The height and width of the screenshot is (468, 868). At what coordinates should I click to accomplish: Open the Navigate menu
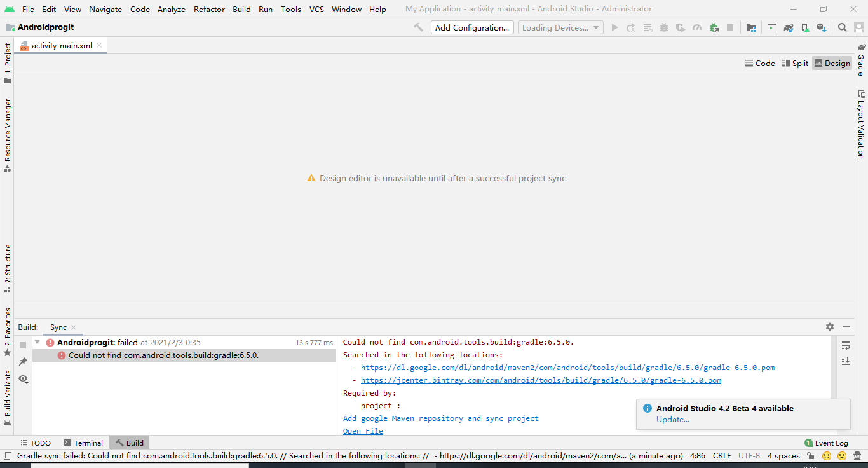[105, 9]
